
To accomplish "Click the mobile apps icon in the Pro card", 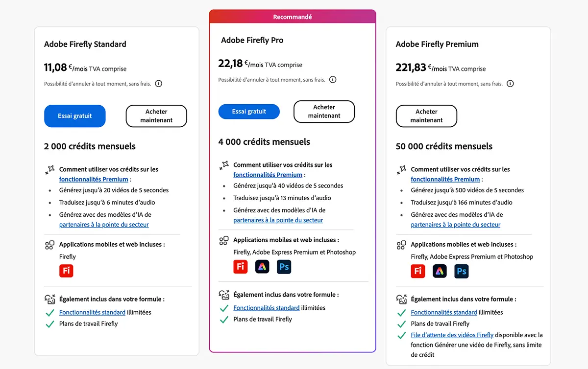I will 224,240.
